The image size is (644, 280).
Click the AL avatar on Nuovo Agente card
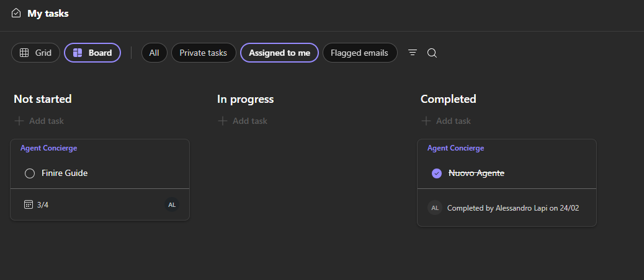pos(435,208)
